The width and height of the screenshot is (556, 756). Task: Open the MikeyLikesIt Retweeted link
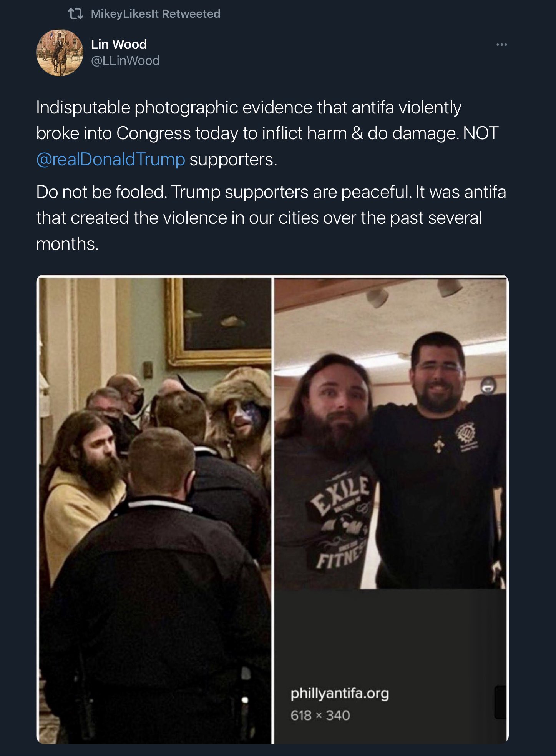(x=155, y=14)
